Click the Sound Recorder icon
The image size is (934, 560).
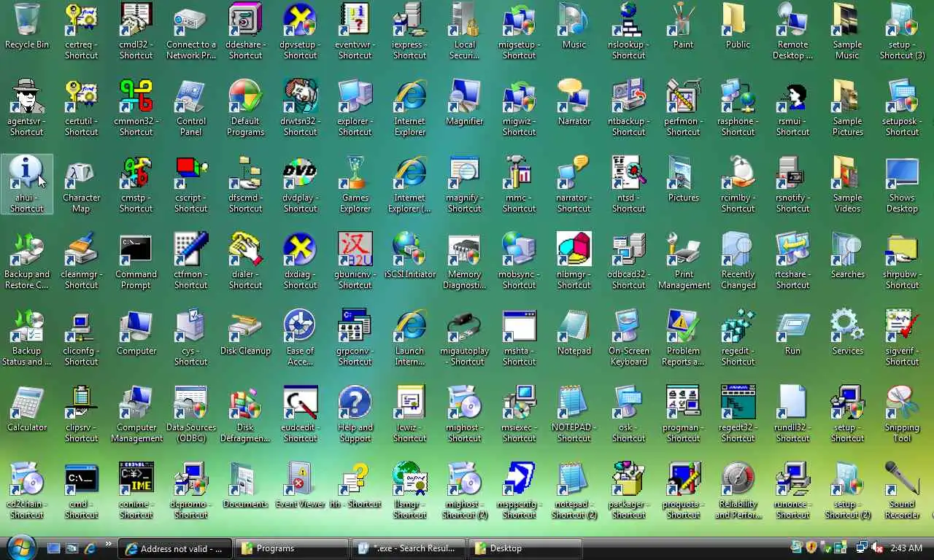click(x=903, y=491)
